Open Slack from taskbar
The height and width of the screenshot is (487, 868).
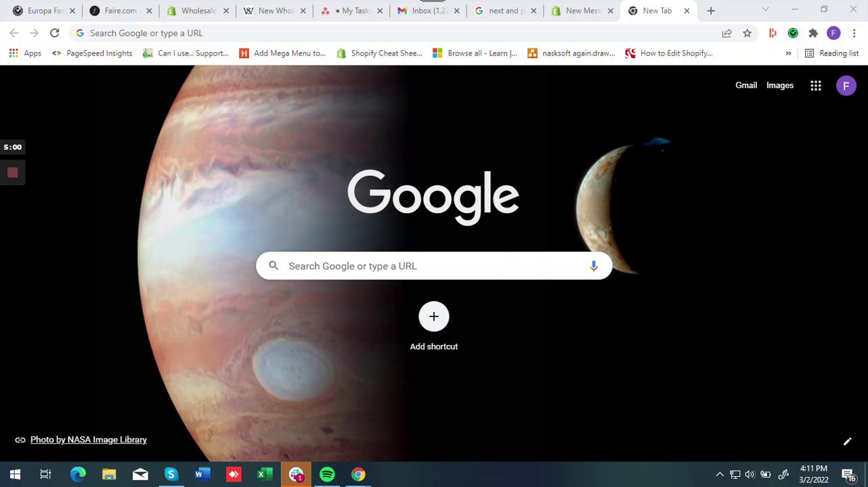296,475
